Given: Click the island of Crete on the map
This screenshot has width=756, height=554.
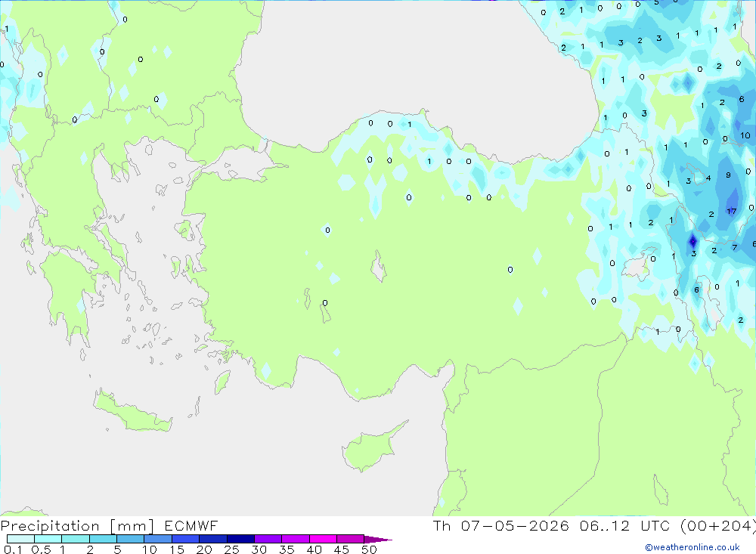Looking at the screenshot, I should click(132, 413).
